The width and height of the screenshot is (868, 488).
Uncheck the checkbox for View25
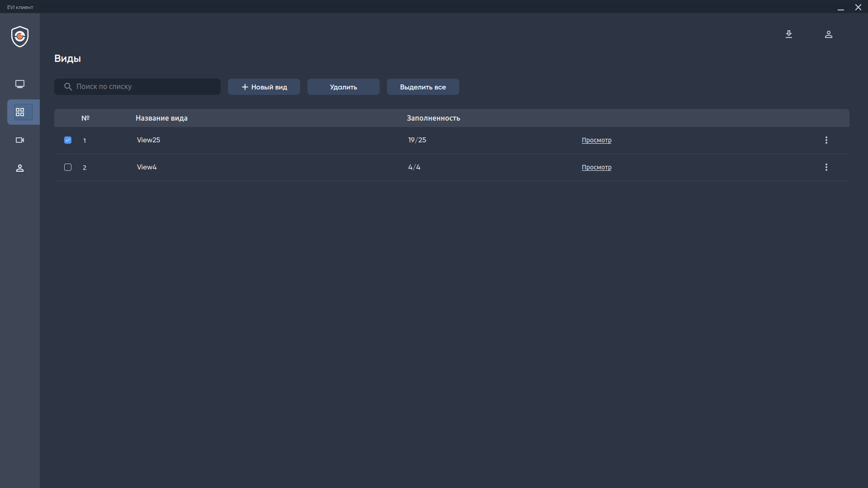[68, 140]
